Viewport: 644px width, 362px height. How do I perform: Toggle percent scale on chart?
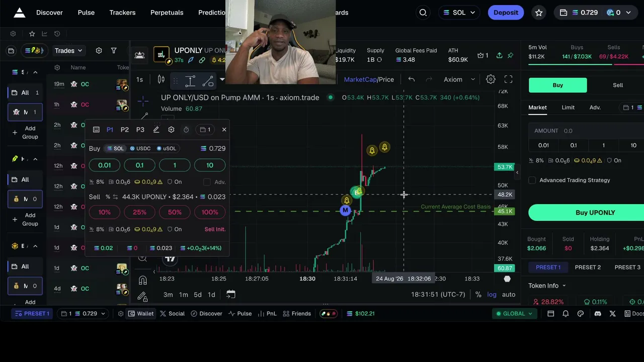(x=478, y=295)
